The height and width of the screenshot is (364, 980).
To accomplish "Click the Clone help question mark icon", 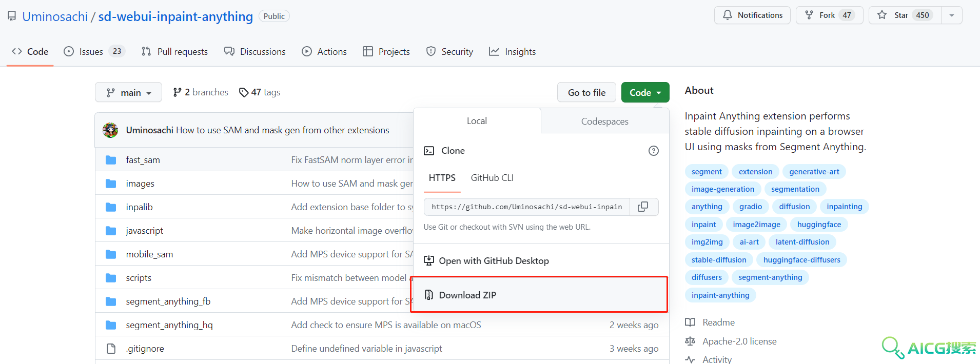I will pos(653,151).
